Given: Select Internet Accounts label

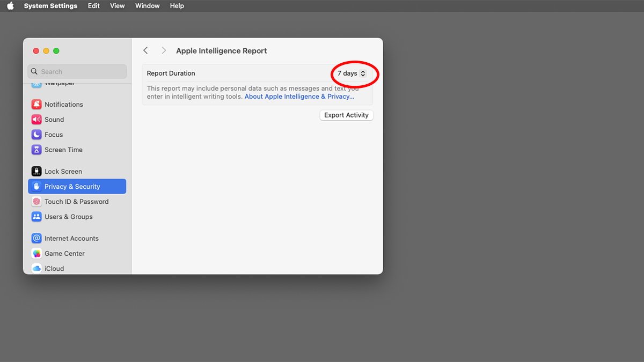Looking at the screenshot, I should (71, 238).
